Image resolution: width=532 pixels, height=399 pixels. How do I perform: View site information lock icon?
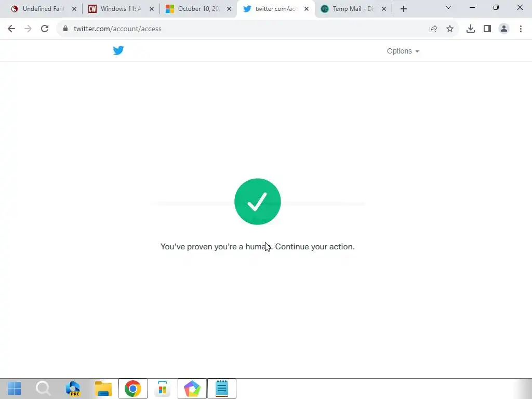point(65,29)
